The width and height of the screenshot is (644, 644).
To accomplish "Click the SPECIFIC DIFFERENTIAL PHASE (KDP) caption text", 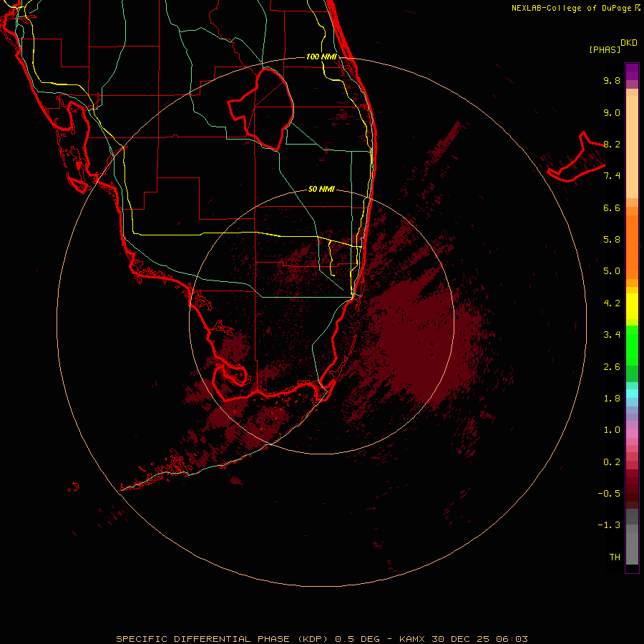I will (x=222, y=639).
